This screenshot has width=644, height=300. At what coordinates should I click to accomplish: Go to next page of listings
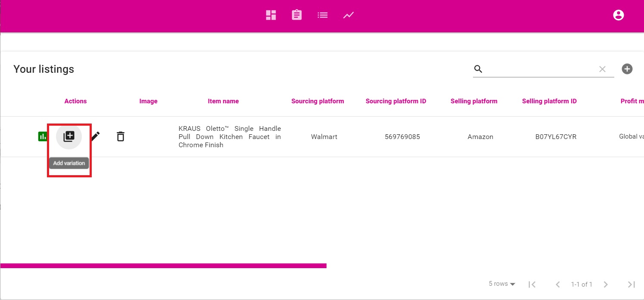point(606,285)
